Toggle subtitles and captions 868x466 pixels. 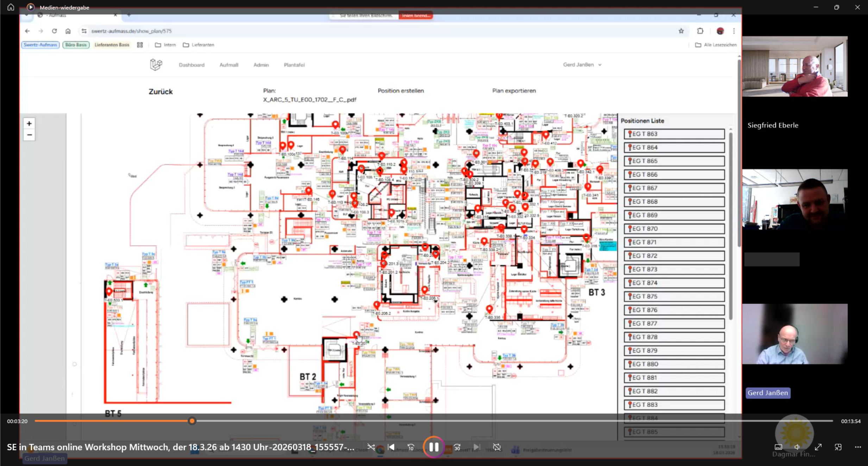(778, 447)
